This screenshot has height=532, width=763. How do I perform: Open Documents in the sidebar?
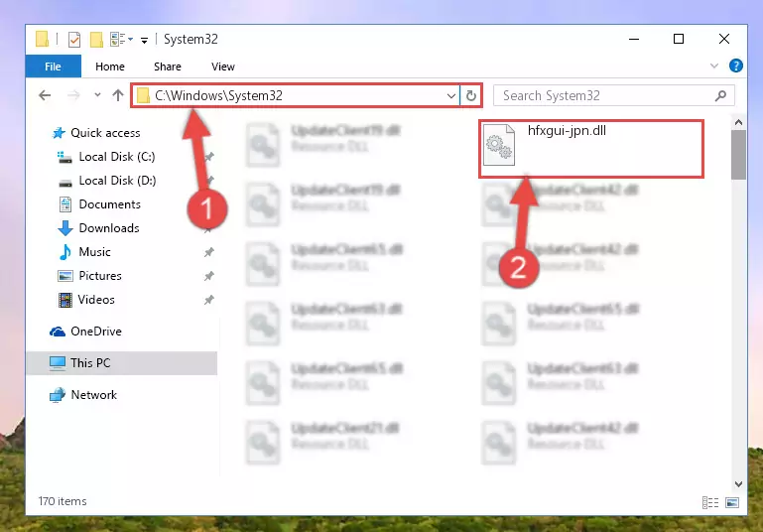[109, 204]
